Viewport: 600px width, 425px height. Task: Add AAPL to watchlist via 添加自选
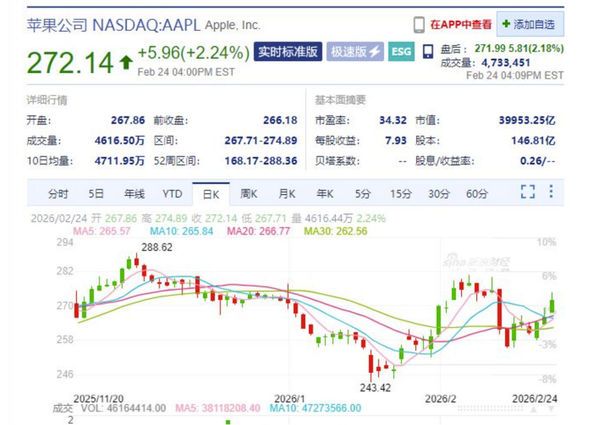pyautogui.click(x=531, y=23)
